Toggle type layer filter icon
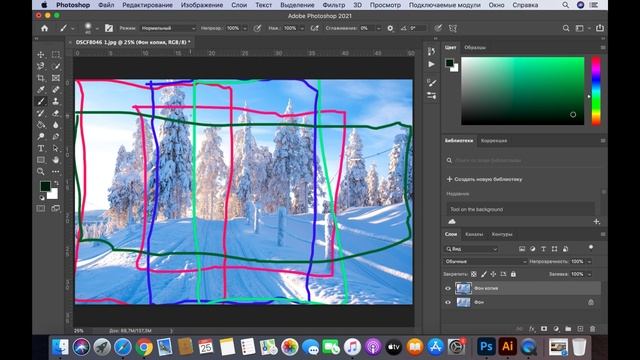This screenshot has height=360, width=640. (543, 249)
